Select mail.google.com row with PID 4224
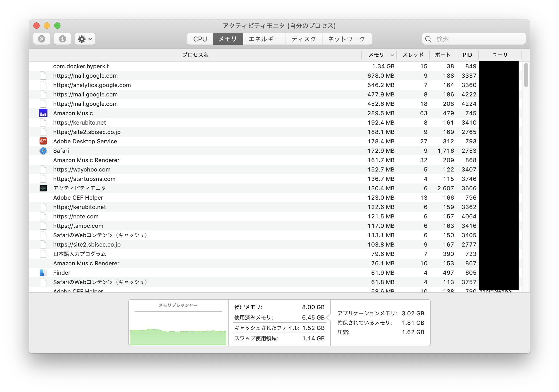The image size is (559, 392). [x=276, y=104]
